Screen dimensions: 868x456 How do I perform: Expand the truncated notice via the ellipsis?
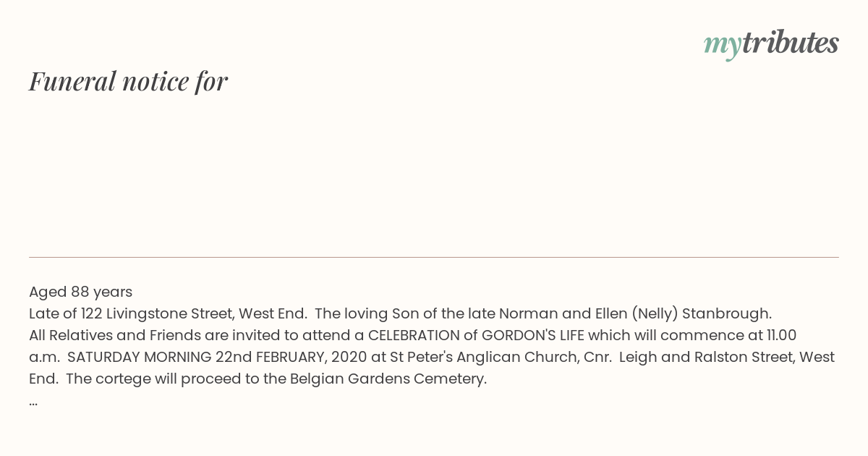coord(33,402)
